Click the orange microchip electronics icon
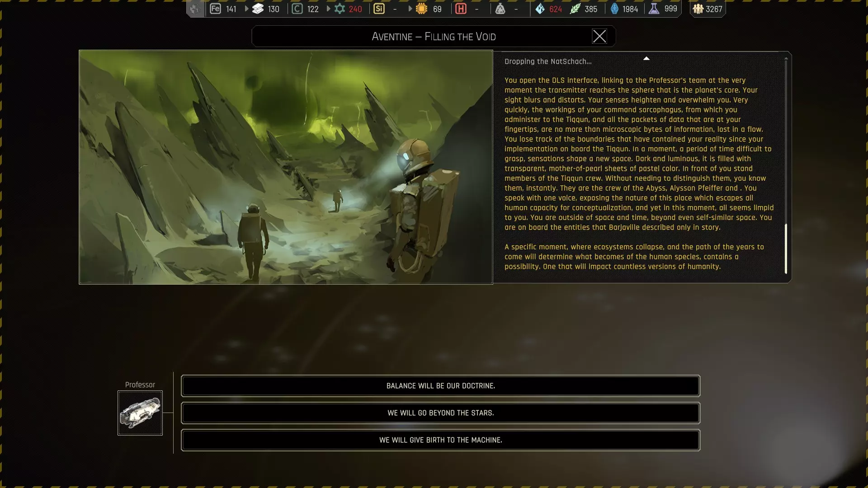Screen dimensions: 868x488 point(421,9)
